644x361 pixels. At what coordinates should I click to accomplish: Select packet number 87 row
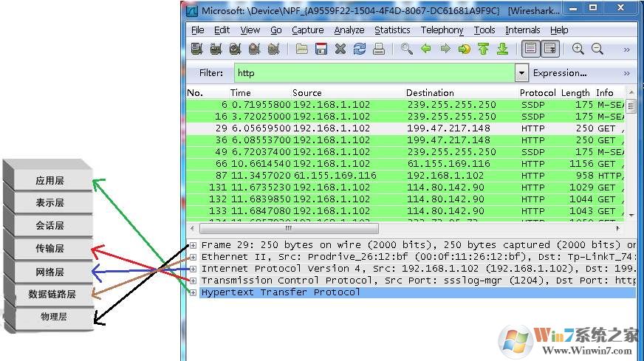click(405, 176)
